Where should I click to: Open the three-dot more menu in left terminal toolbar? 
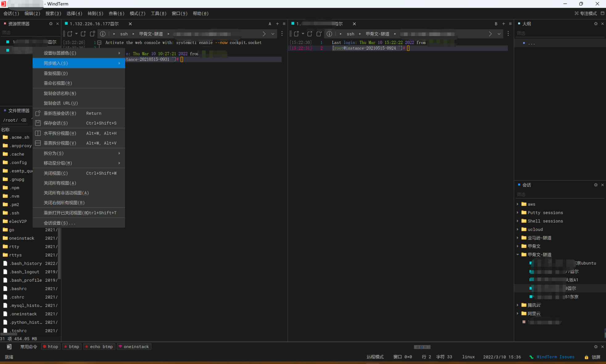click(x=282, y=34)
